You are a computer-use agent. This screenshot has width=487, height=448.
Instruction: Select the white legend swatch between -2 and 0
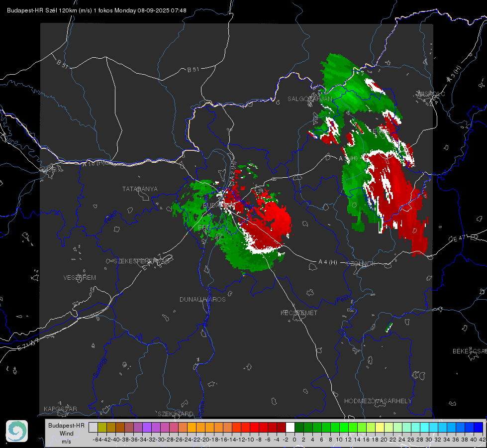tap(290, 428)
